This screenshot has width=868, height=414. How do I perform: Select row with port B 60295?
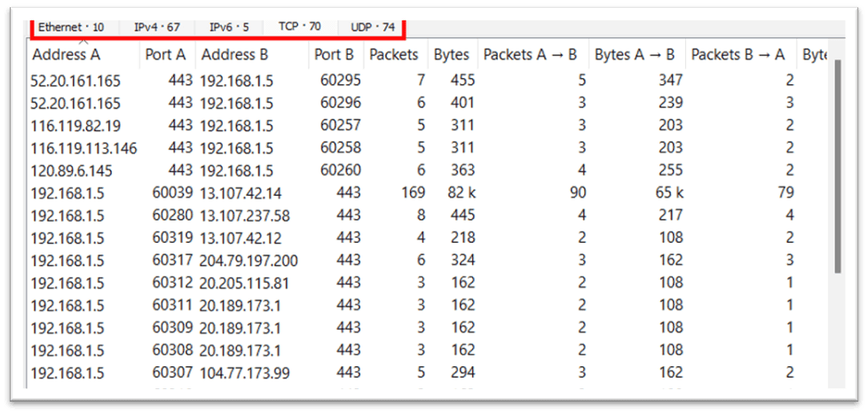(426, 81)
